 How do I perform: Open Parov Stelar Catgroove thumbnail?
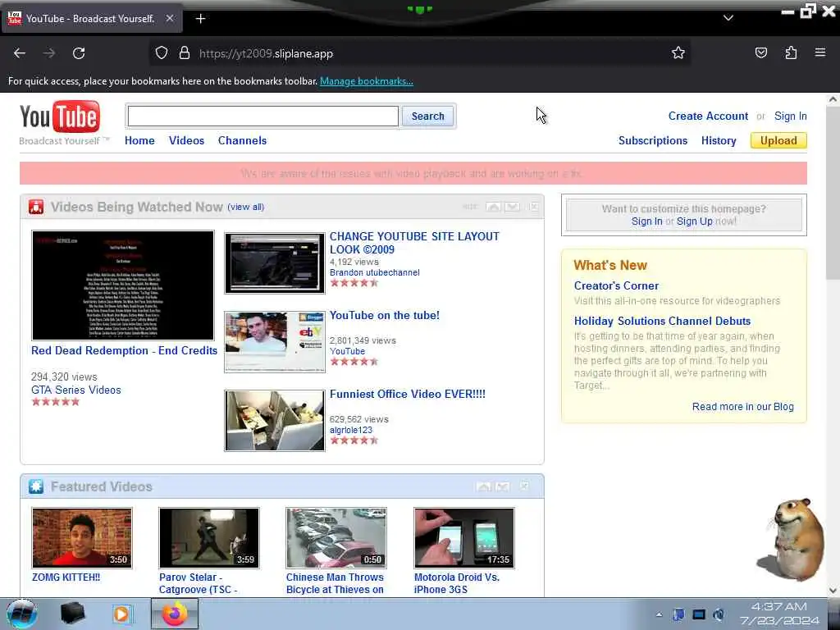209,538
